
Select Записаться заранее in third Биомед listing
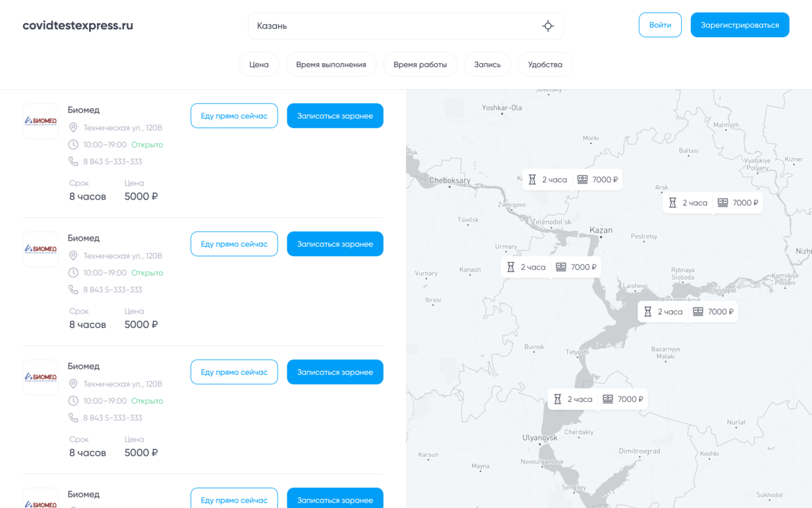(335, 372)
